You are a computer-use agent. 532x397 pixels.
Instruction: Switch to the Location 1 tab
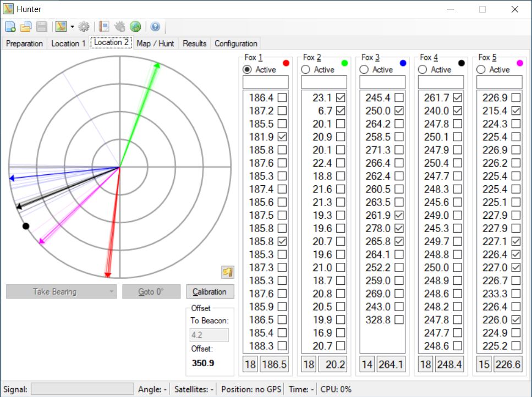68,43
